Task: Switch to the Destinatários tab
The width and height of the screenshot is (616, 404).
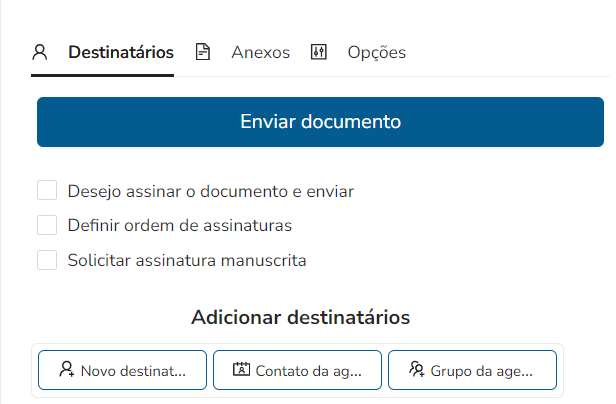Action: click(120, 53)
